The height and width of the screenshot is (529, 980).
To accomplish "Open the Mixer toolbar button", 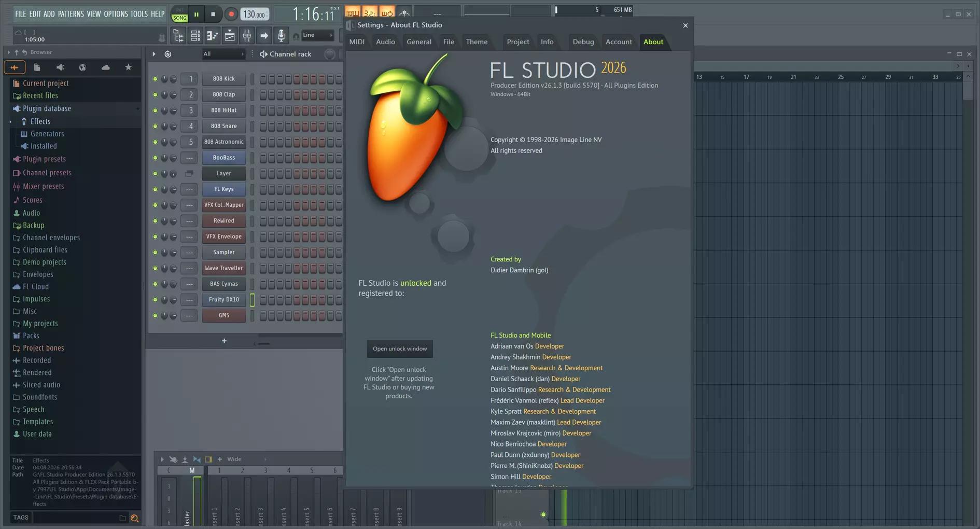I will pos(247,36).
